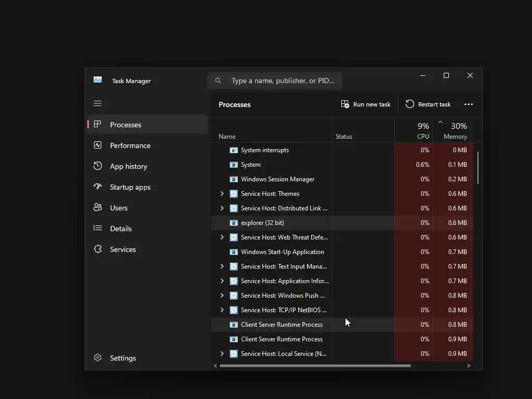Click the Windows Start-Up Application icon
The height and width of the screenshot is (399, 532).
[234, 252]
